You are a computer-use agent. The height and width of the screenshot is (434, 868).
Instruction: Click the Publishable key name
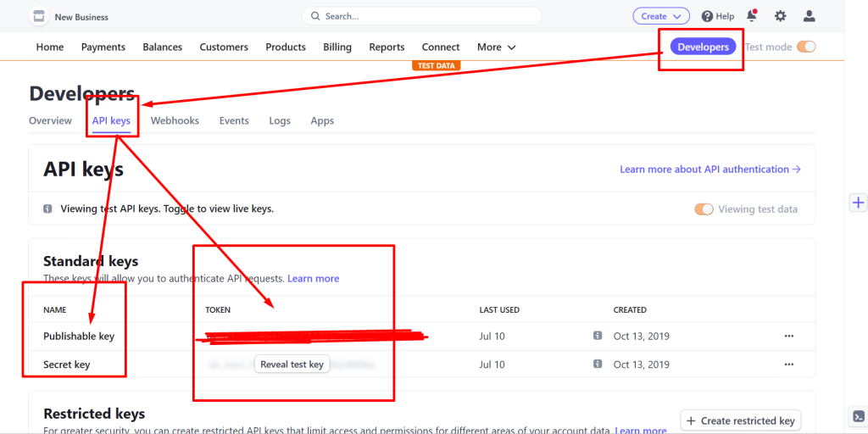[x=79, y=336]
